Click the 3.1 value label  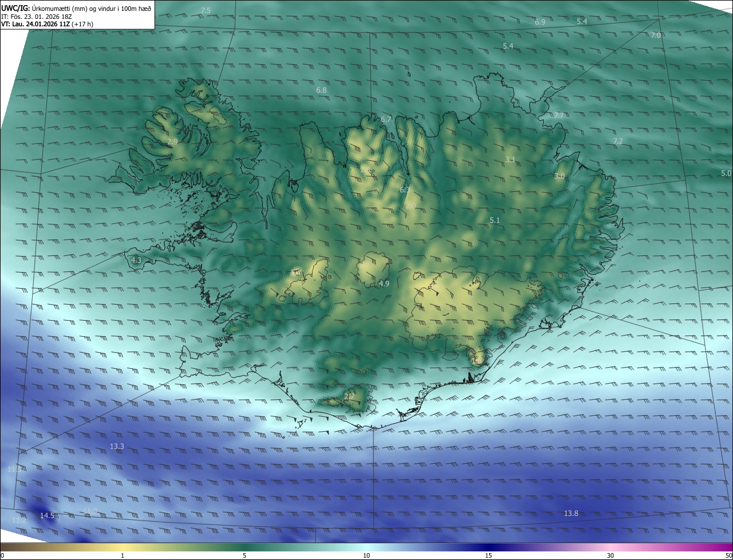(510, 159)
